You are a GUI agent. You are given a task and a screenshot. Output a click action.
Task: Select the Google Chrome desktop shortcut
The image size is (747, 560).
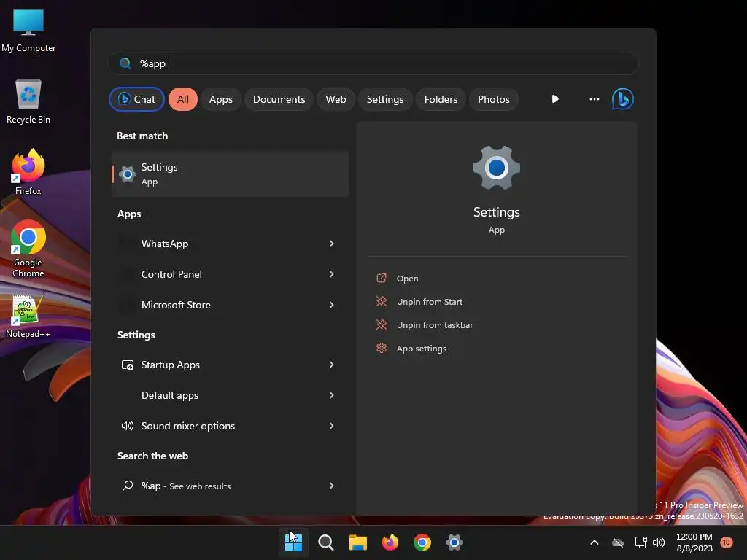tap(28, 249)
